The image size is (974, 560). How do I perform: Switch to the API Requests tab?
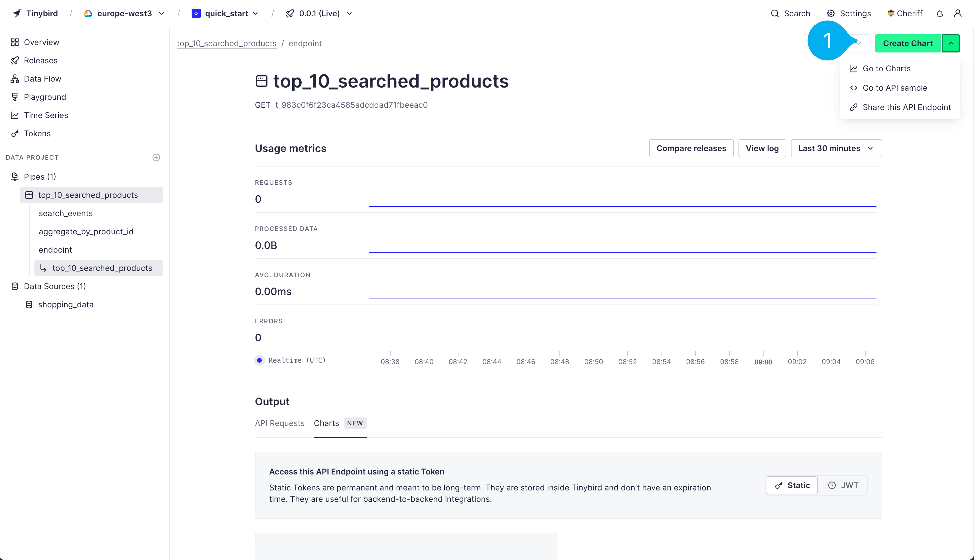point(279,423)
